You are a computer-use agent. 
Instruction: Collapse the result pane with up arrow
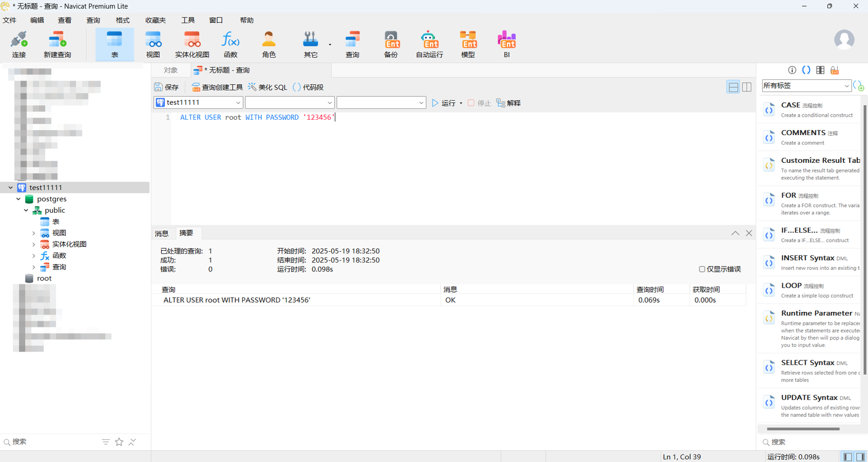tap(735, 233)
